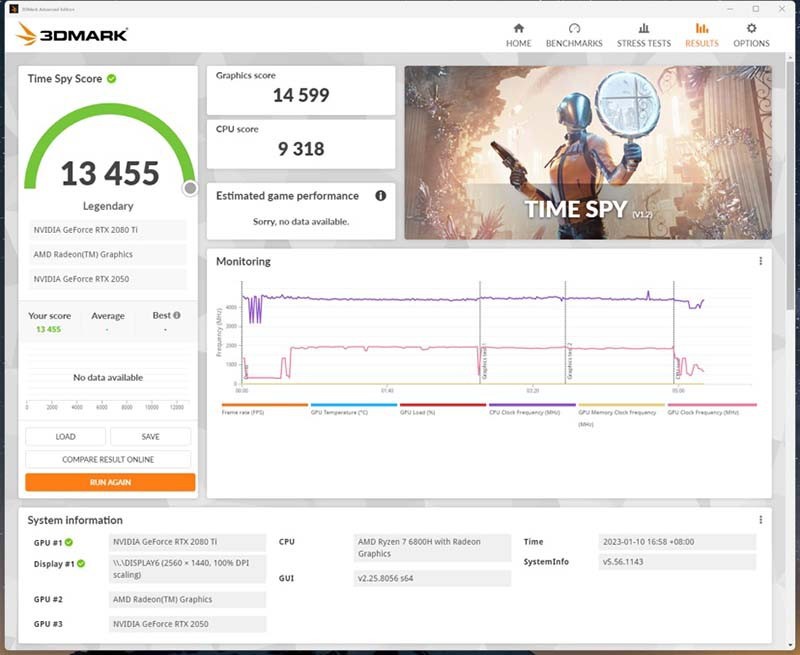800x655 pixels.
Task: Click the 3DMark icon in the title bar
Action: [x=14, y=9]
